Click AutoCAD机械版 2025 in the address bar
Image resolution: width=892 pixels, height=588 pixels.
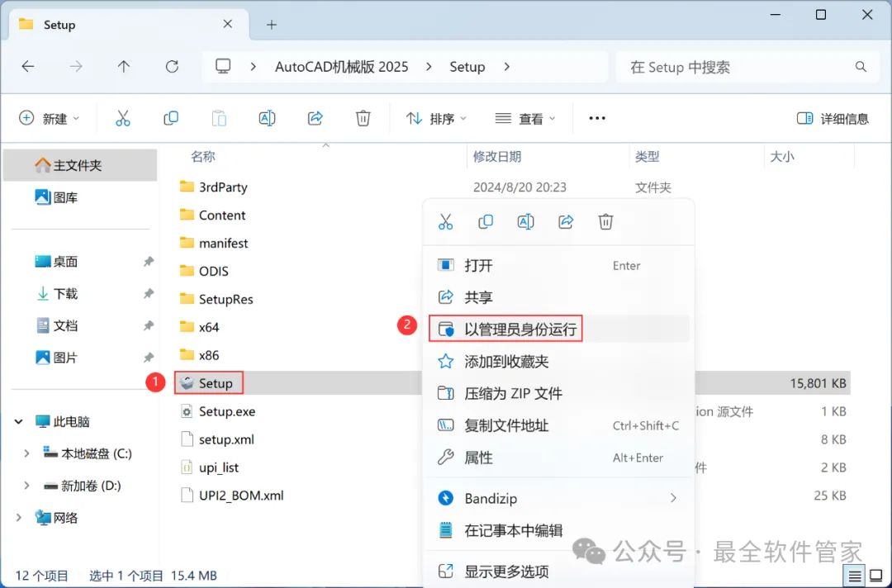point(341,67)
